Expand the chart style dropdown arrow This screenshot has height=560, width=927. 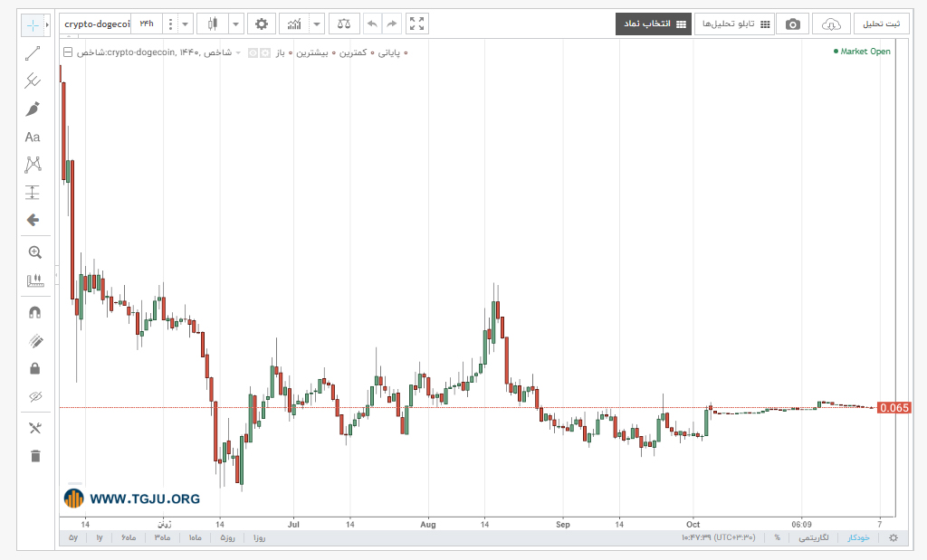(236, 24)
